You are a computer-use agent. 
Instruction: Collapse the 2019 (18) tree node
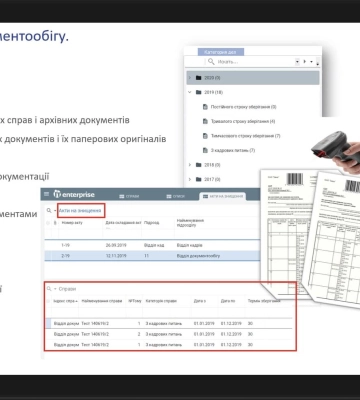coord(190,92)
